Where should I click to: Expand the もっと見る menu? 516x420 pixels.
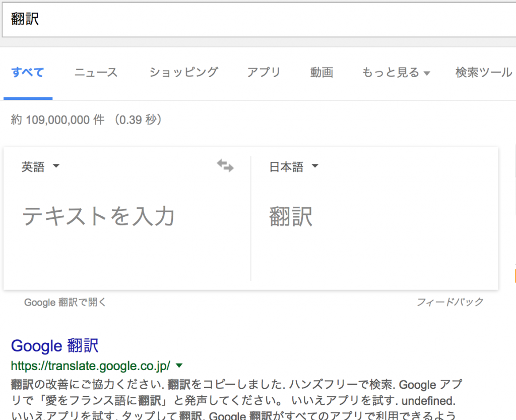396,73
